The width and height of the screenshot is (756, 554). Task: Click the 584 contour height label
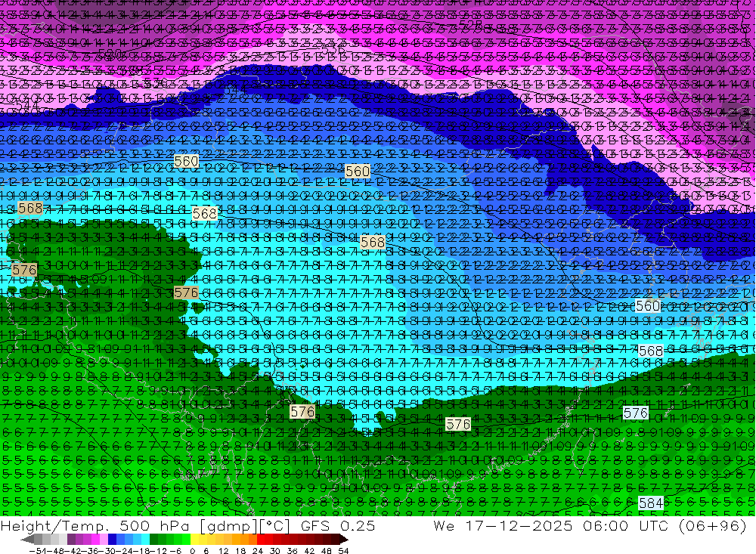click(650, 503)
